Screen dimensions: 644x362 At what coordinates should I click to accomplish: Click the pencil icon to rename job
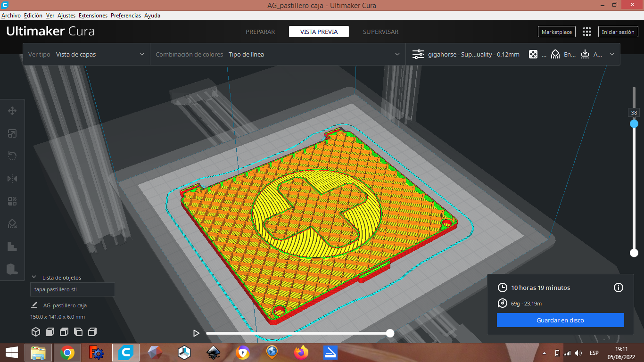tap(34, 305)
